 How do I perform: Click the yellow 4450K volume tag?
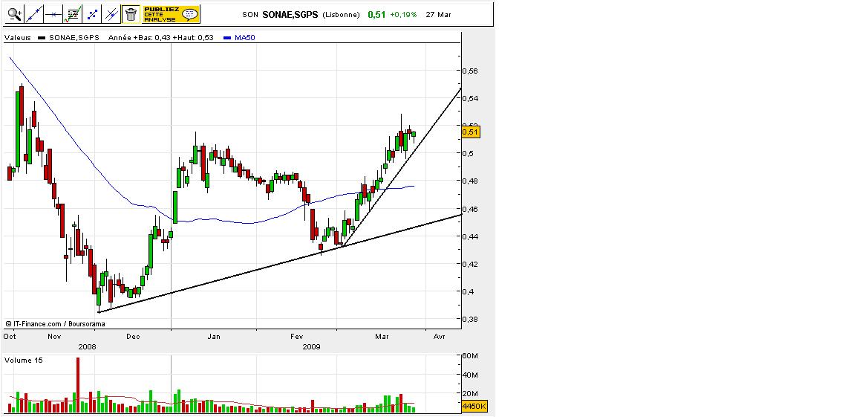coord(474,406)
